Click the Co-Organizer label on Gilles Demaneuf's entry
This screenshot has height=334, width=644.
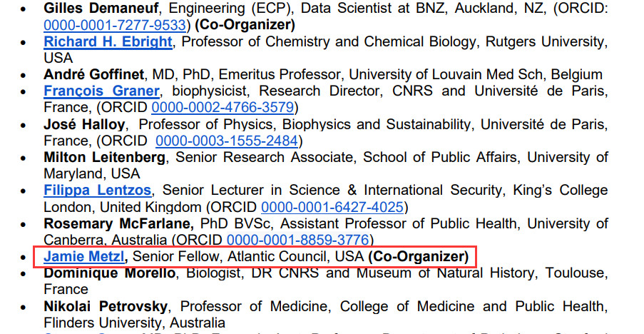[246, 25]
